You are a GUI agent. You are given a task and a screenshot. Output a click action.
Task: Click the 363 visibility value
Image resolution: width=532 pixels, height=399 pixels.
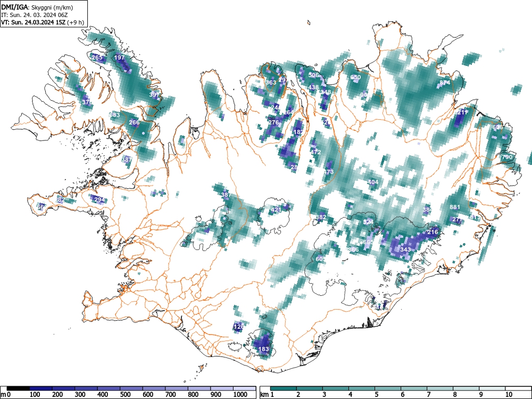pyautogui.click(x=271, y=82)
